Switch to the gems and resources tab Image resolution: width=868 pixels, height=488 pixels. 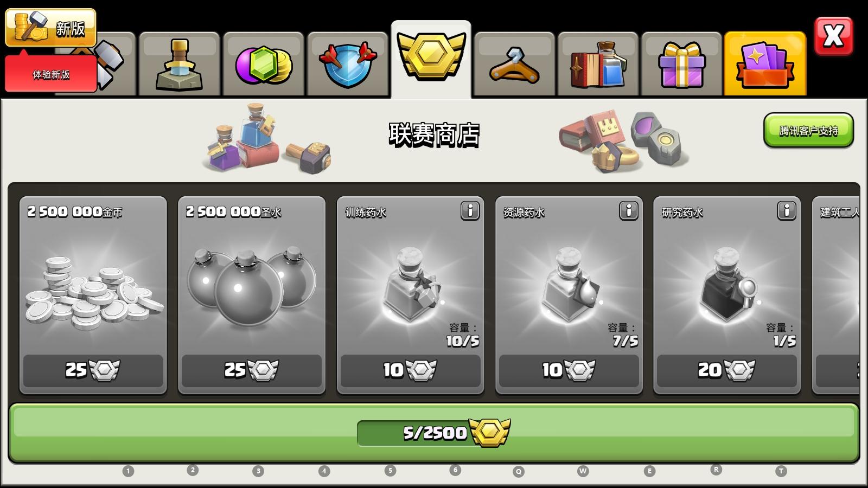pos(264,65)
